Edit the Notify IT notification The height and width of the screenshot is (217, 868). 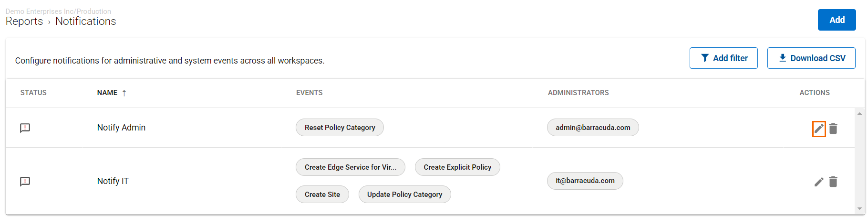pyautogui.click(x=818, y=182)
